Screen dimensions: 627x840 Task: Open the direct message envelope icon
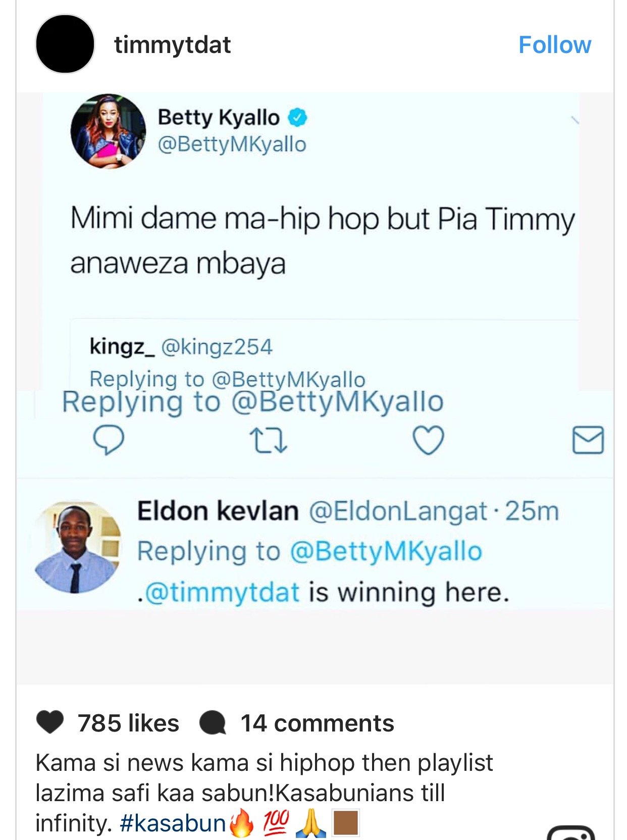588,440
